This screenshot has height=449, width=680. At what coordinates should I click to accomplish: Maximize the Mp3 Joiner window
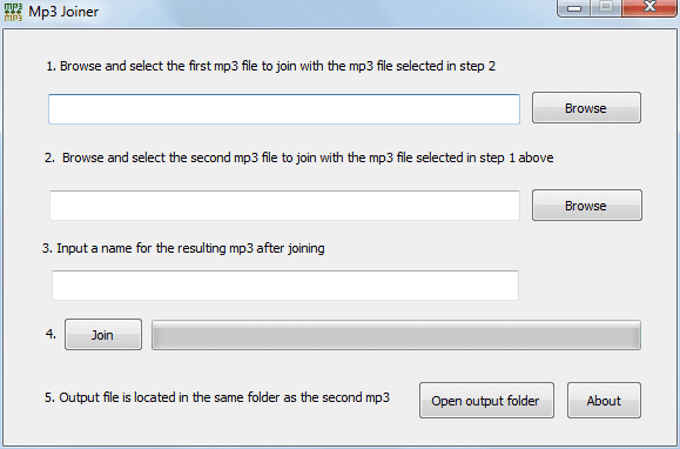(605, 7)
